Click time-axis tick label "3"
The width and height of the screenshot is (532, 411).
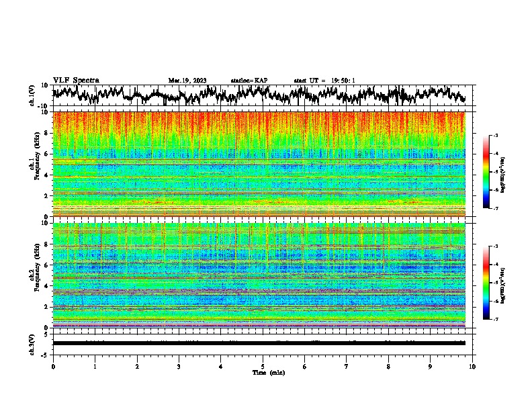click(179, 367)
